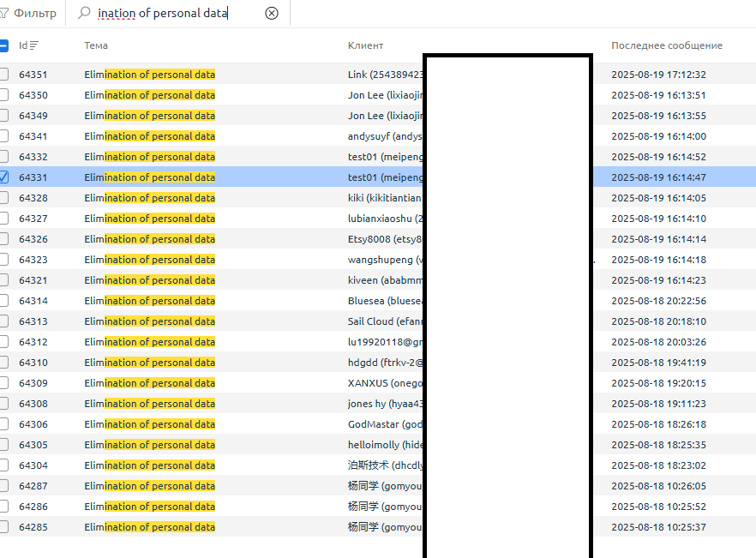Viewport: 756px width, 558px height.
Task: Click the Клиент column header
Action: [x=365, y=45]
